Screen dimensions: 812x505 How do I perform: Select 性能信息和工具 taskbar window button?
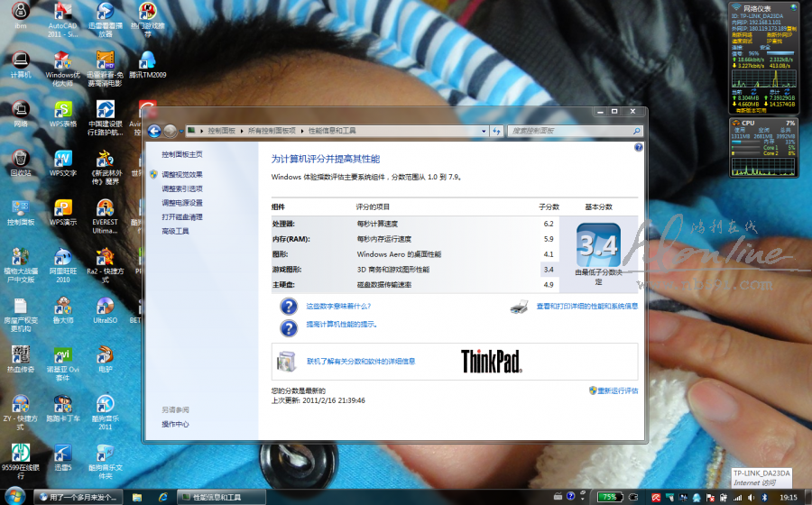click(219, 497)
